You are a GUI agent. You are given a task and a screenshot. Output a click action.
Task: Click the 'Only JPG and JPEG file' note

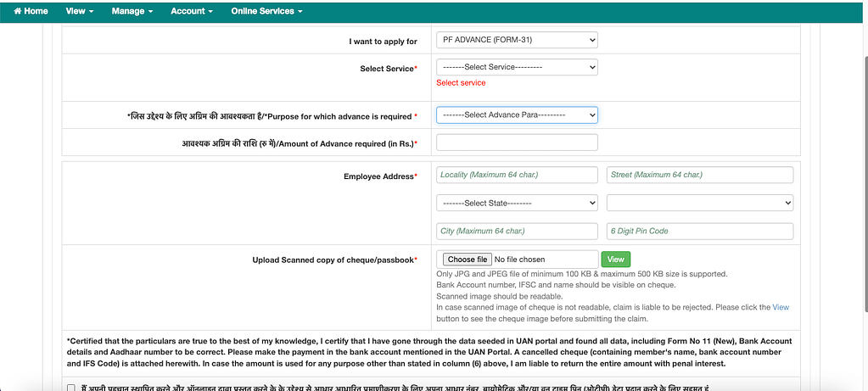click(x=582, y=274)
